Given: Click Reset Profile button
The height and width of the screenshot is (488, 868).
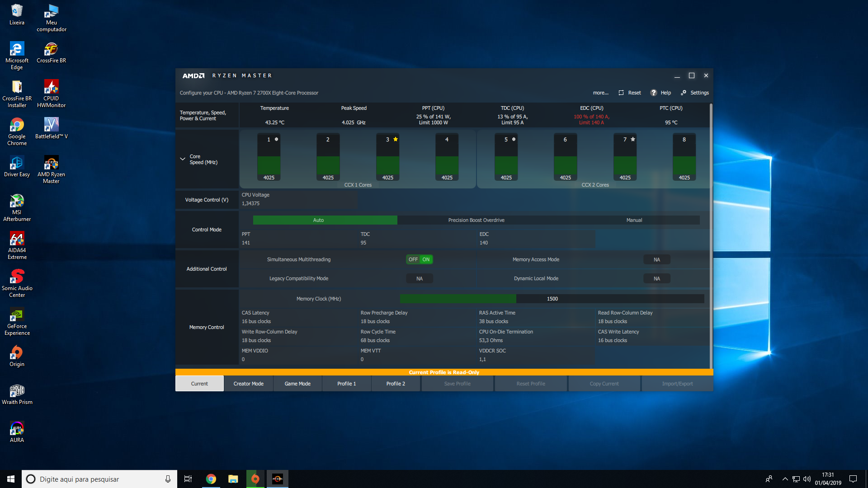Looking at the screenshot, I should coord(531,384).
